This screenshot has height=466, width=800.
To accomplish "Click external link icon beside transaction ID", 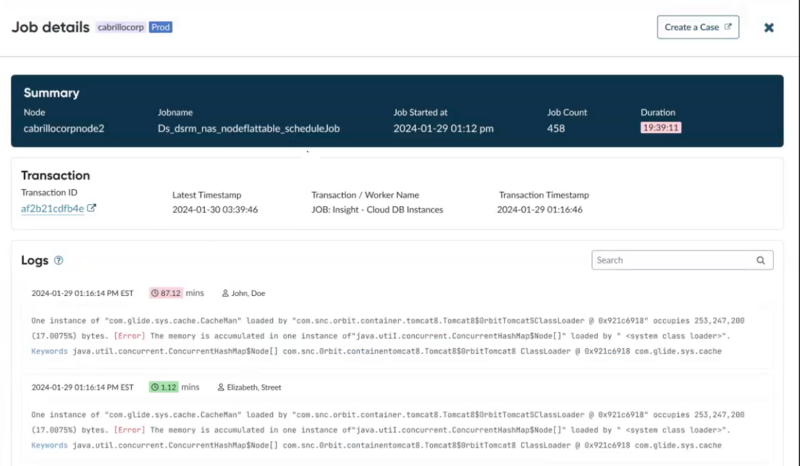I will [91, 208].
